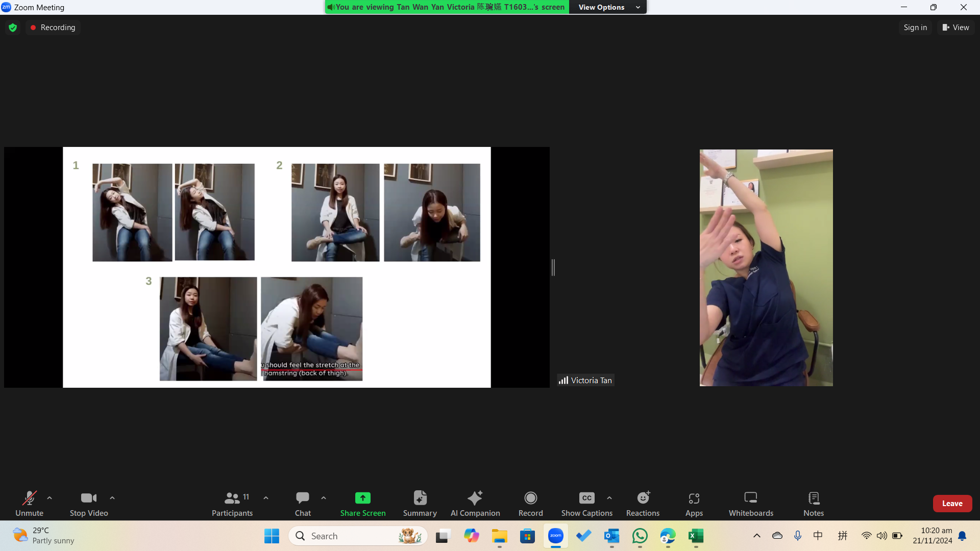Stop the video camera
This screenshot has height=551, width=980.
tap(89, 503)
